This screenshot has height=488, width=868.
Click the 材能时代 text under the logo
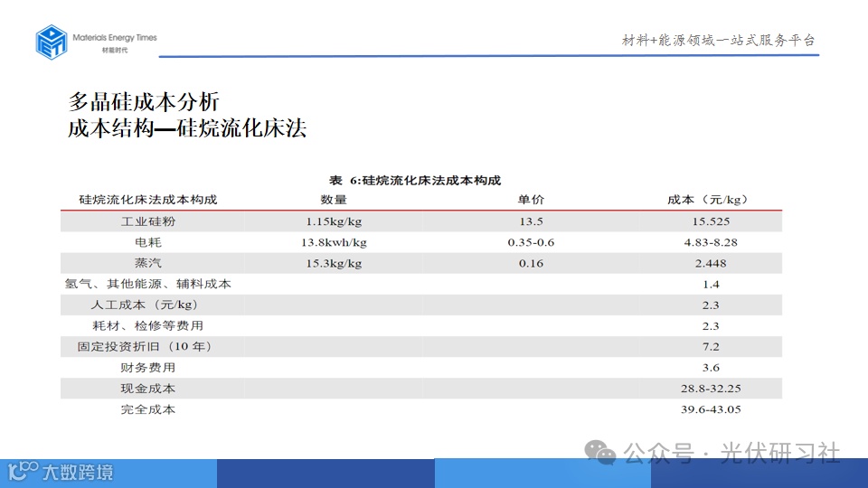[x=115, y=51]
